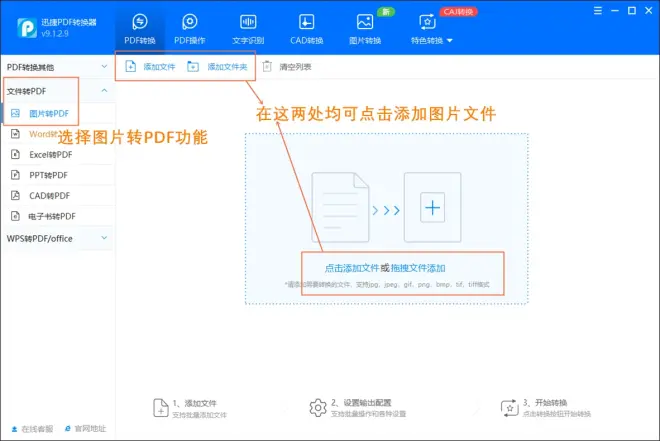The height and width of the screenshot is (441, 660).
Task: Click the CAD转PDF document icon
Action: tap(16, 196)
